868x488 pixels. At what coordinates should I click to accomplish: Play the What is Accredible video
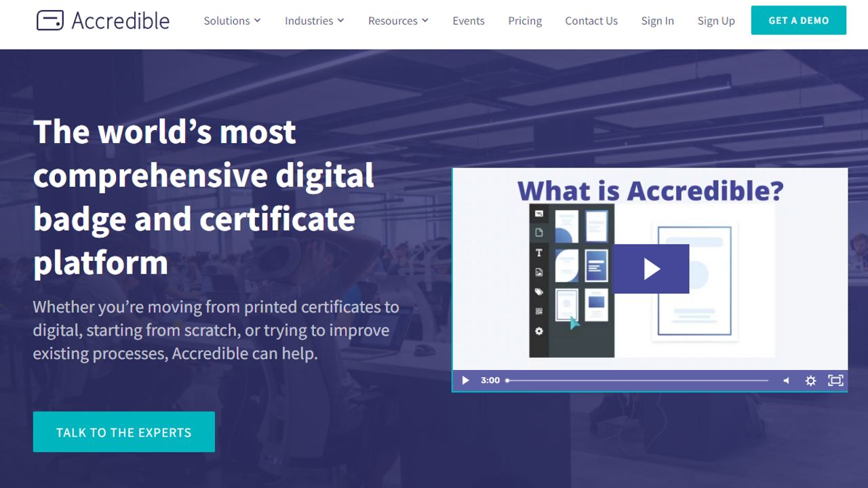pos(651,269)
